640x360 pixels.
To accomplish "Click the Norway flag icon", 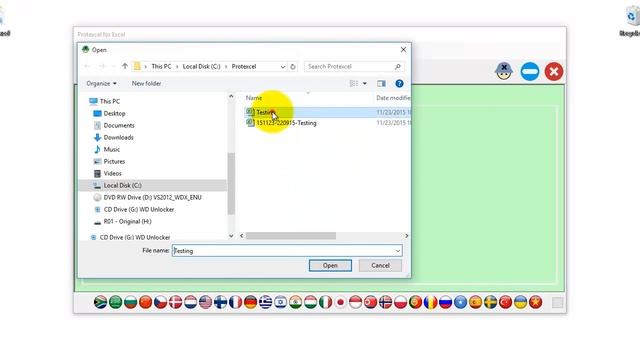I will (x=385, y=302).
